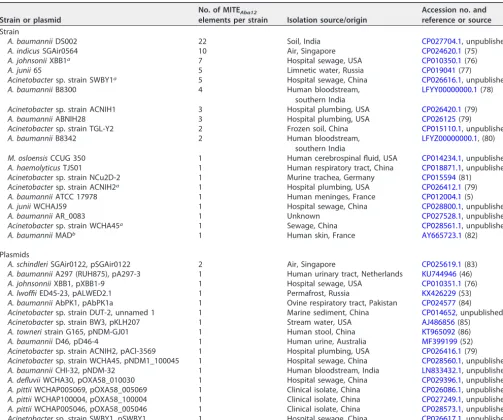The image size is (503, 420).
Task: Click 'M. osloensis CCUG 350' strain name
Action: (x=46, y=158)
